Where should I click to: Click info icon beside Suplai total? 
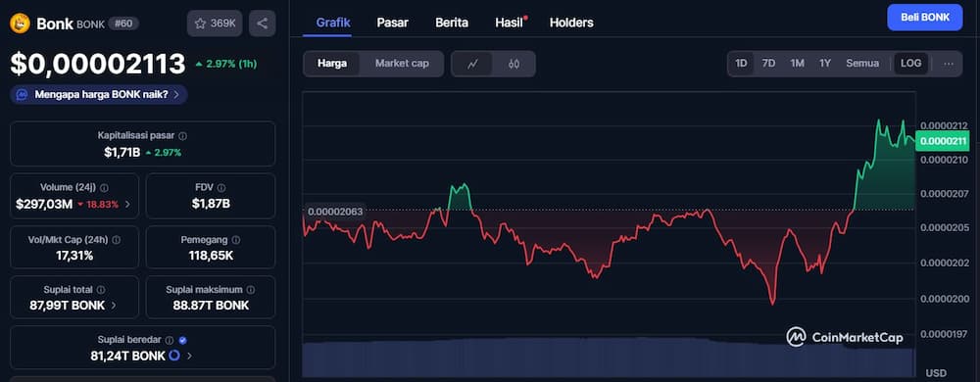point(101,290)
